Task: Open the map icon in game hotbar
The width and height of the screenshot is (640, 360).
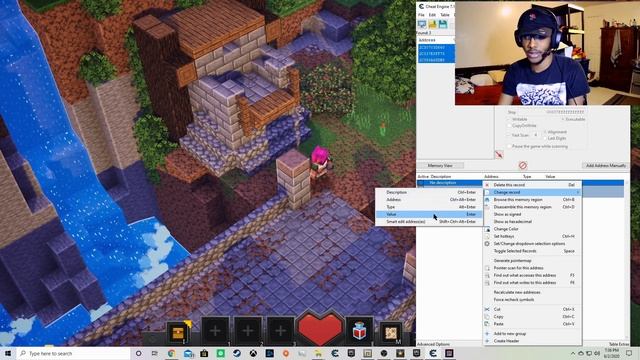Action: [391, 332]
